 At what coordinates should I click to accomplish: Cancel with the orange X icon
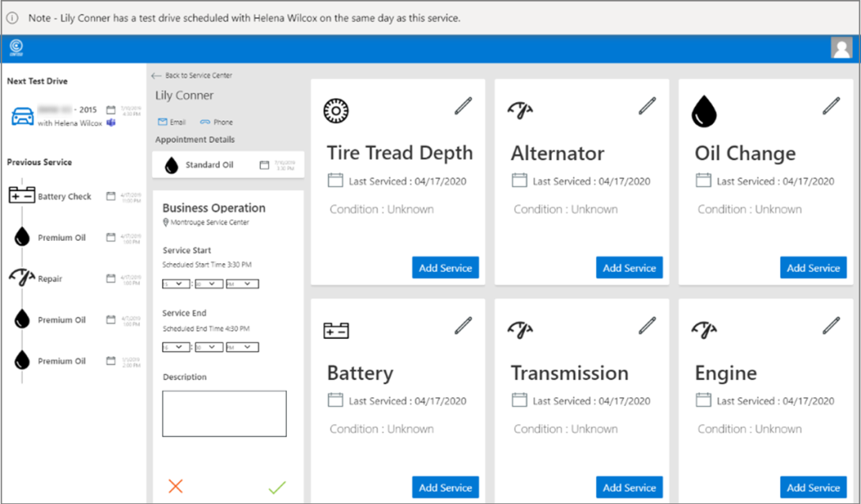[x=176, y=486]
